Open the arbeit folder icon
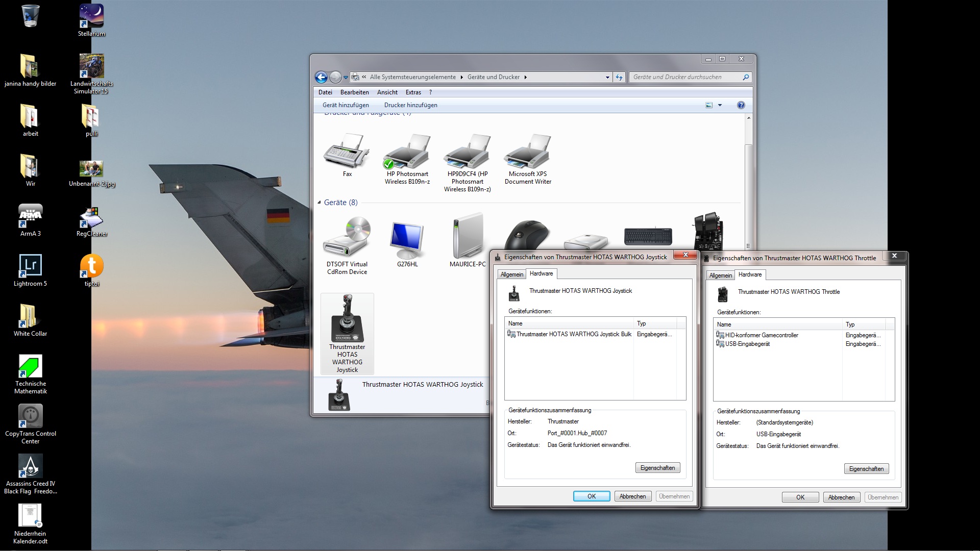 click(x=30, y=120)
